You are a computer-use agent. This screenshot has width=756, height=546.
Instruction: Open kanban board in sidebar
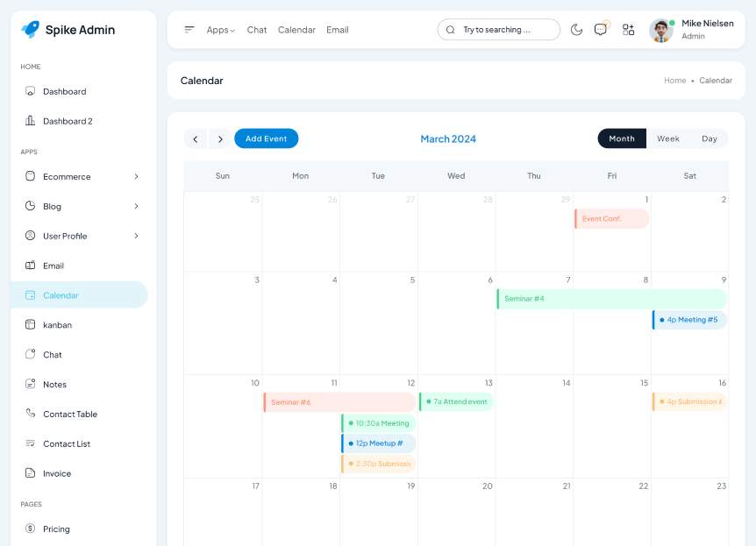57,325
